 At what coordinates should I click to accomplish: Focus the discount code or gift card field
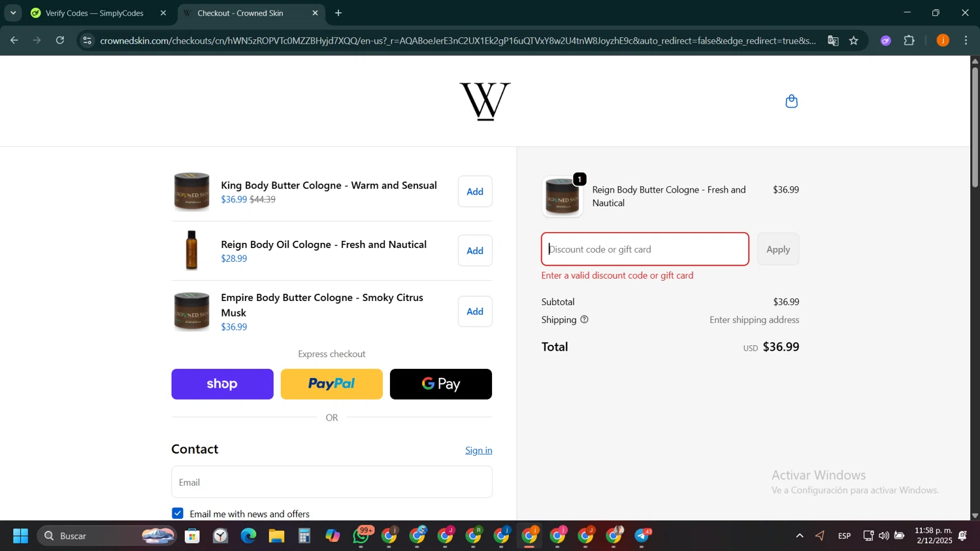(x=645, y=249)
